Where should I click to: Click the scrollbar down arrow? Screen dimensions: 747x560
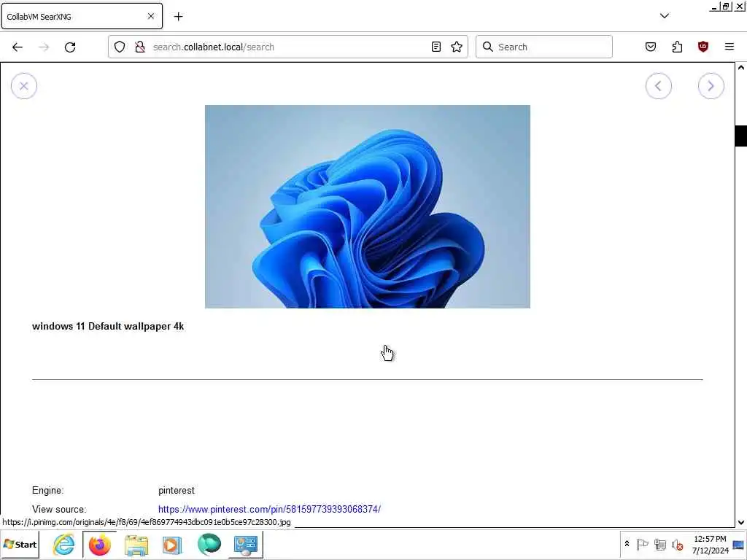click(741, 522)
